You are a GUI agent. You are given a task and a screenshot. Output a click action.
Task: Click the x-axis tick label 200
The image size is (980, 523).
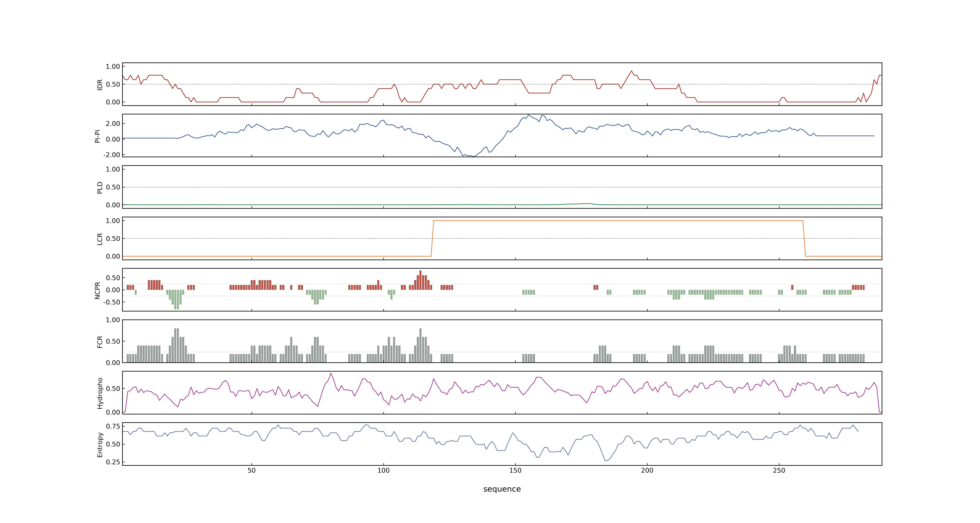coord(647,470)
